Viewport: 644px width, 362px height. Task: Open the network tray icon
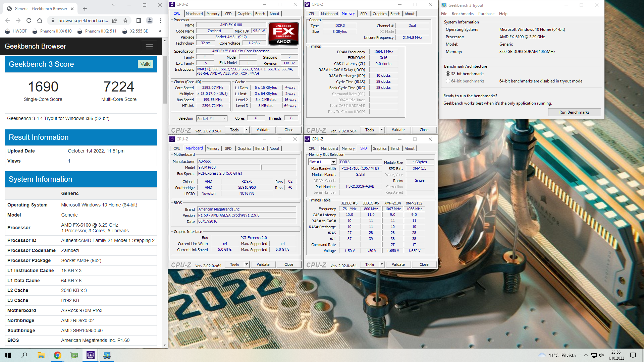click(594, 355)
